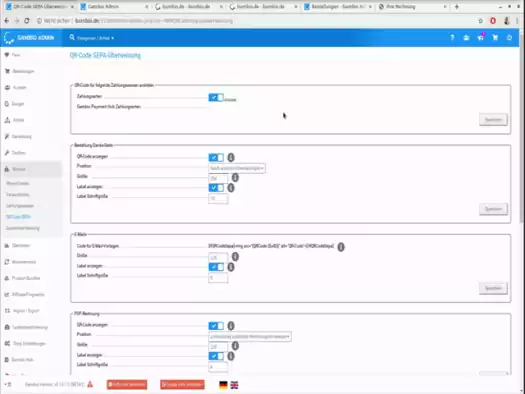Click Speichern button in Zahlungsweisen section
Screen dimensions: 525x394
click(493, 120)
